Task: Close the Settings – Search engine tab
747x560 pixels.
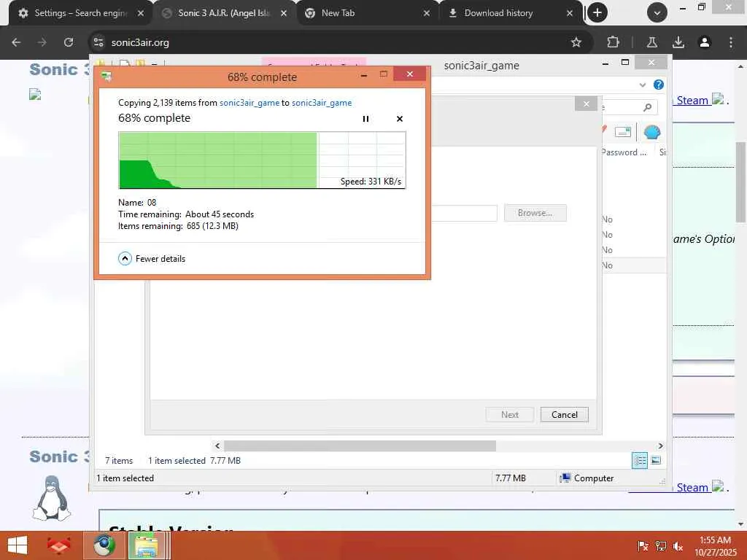Action: point(141,13)
